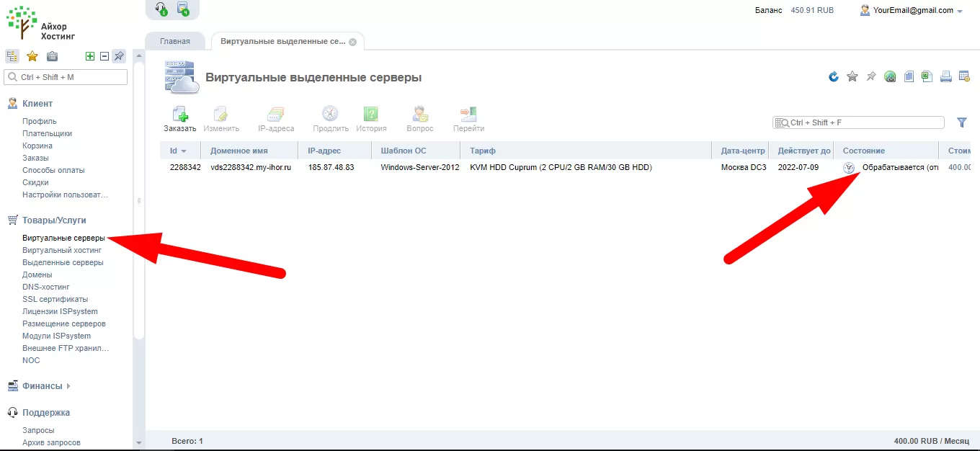Image resolution: width=980 pixels, height=451 pixels.
Task: Collapse all menu sections with minus icon
Action: tap(104, 56)
